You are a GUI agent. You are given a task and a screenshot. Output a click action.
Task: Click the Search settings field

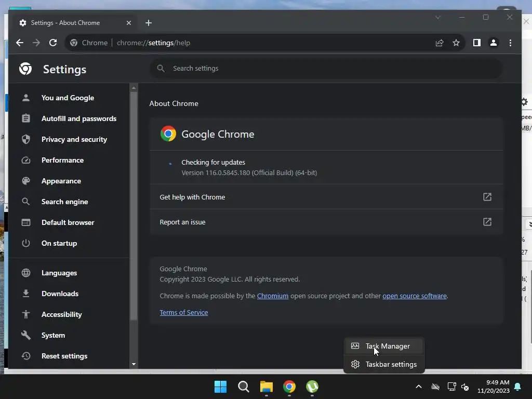coord(326,69)
